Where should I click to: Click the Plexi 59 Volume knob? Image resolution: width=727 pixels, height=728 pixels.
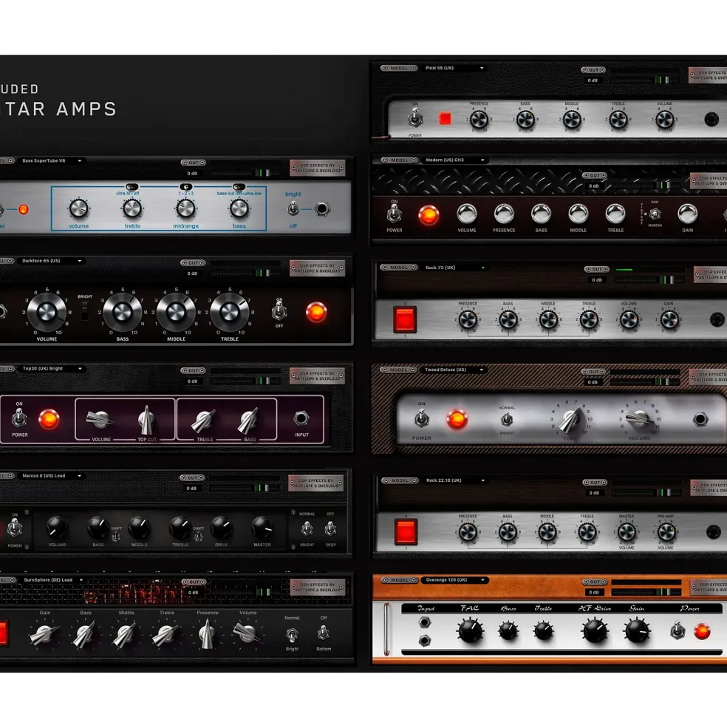point(664,120)
